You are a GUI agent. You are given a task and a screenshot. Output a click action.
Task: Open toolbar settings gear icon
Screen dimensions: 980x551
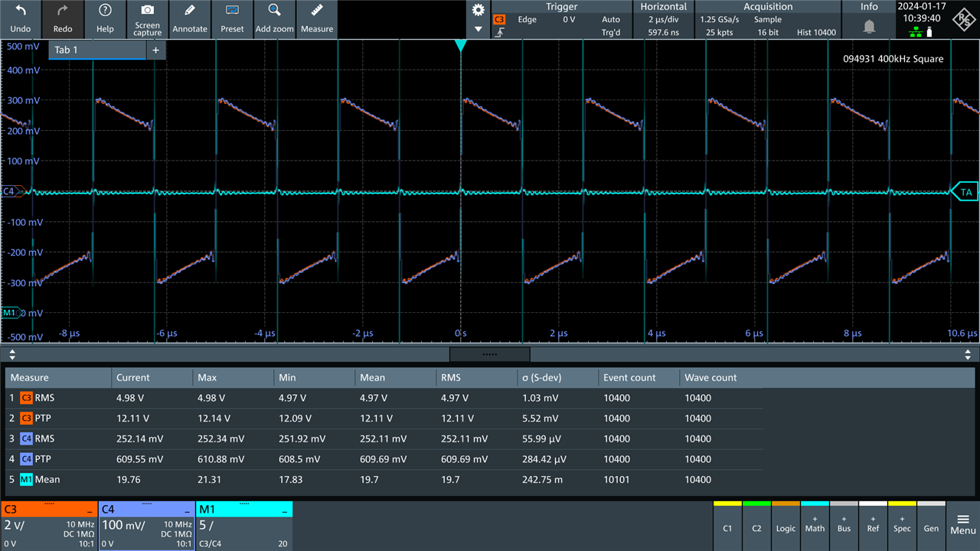pos(479,10)
